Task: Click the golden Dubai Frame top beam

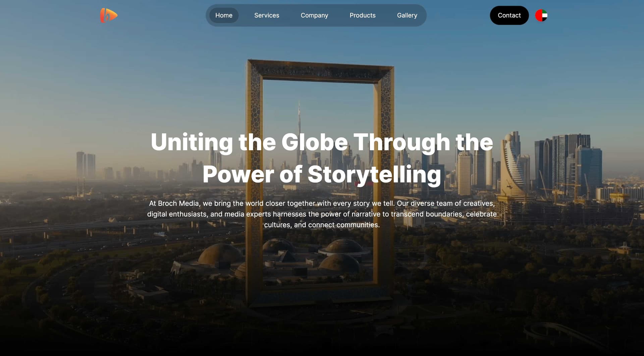Action: tap(320, 71)
